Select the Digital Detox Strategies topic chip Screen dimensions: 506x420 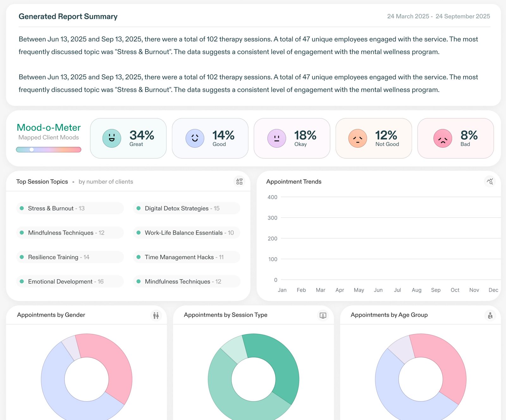tap(186, 208)
